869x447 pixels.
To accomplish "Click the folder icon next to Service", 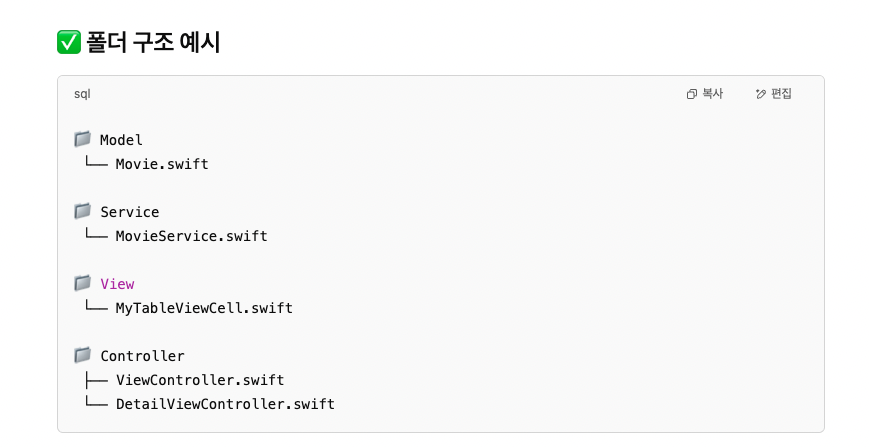I will (82, 211).
